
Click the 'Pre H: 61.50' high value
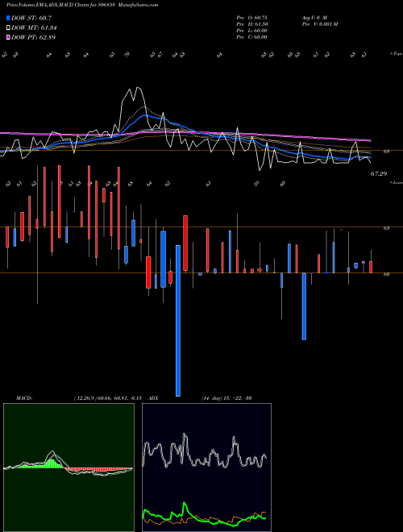pyautogui.click(x=252, y=24)
